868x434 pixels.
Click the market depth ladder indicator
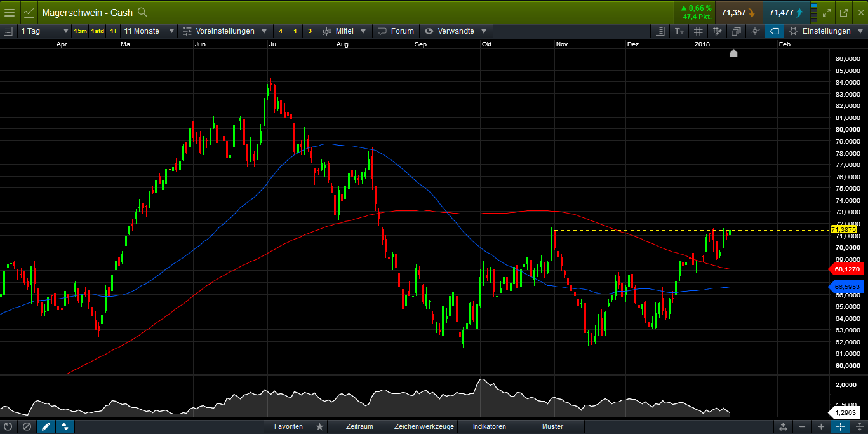815,12
